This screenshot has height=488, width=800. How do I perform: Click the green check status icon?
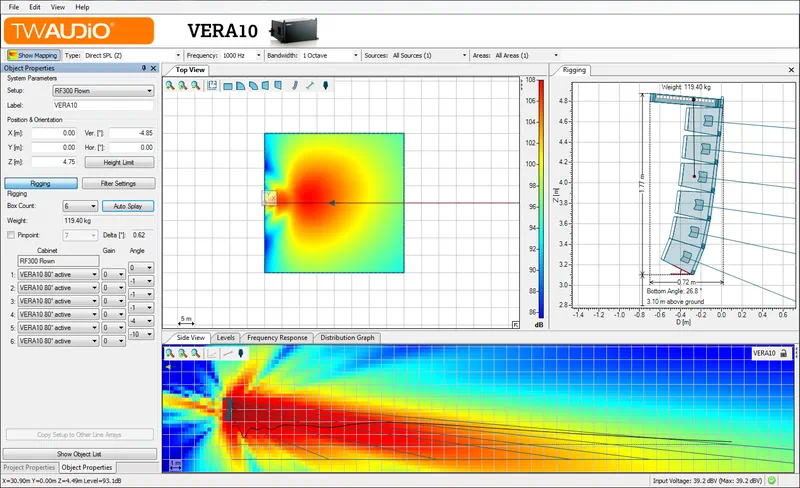[x=772, y=480]
